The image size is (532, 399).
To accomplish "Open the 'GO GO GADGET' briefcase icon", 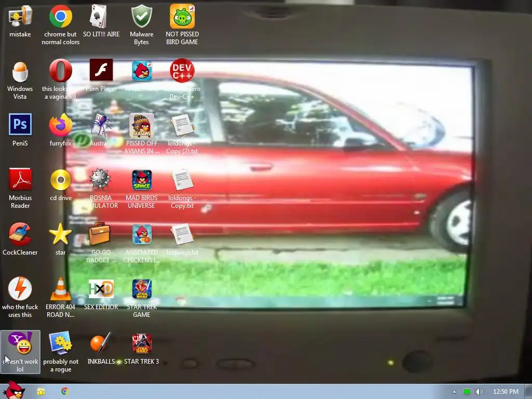I will [x=99, y=233].
